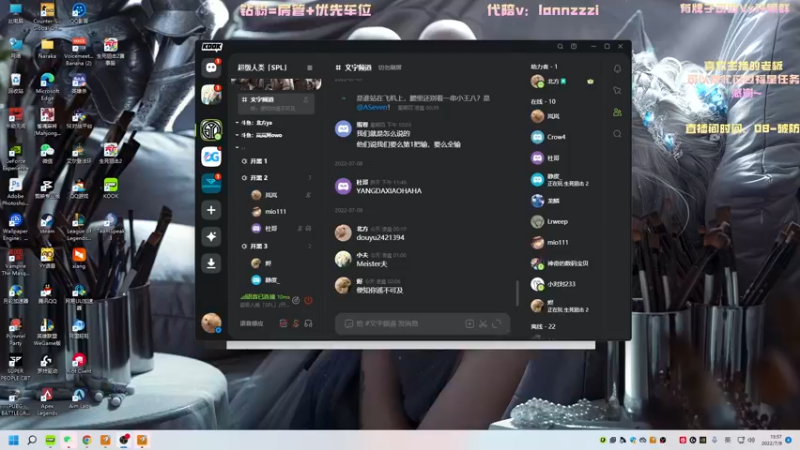Viewport: 800px width, 450px height.
Task: Click the server banner image thumbnail
Action: pyautogui.click(x=276, y=84)
